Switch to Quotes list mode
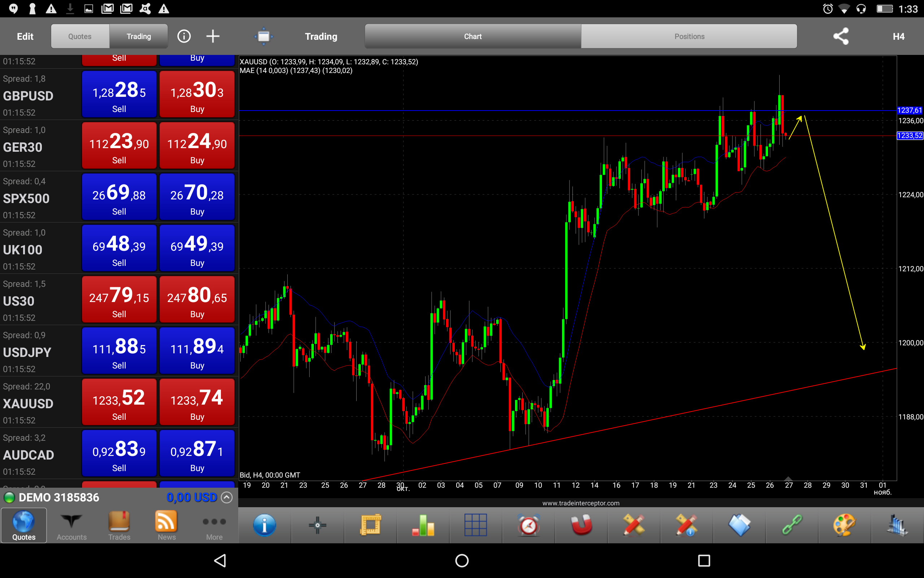Image resolution: width=924 pixels, height=578 pixels. 80,36
